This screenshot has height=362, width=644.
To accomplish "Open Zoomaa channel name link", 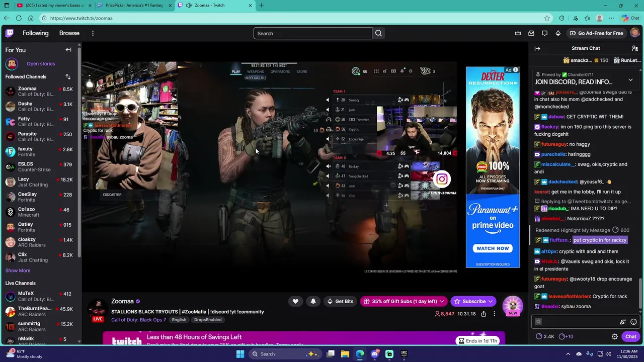I will [122, 301].
